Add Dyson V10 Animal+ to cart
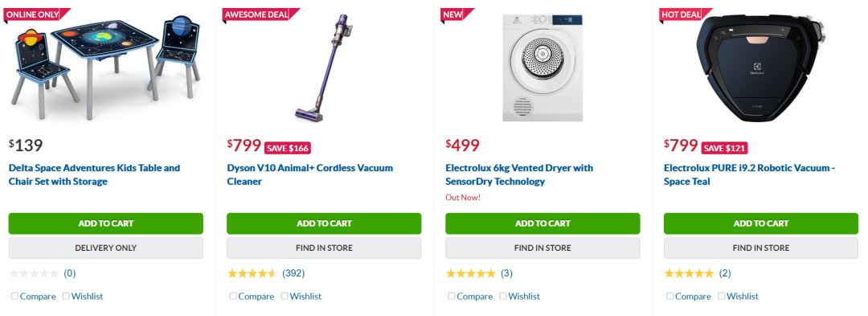 point(324,224)
